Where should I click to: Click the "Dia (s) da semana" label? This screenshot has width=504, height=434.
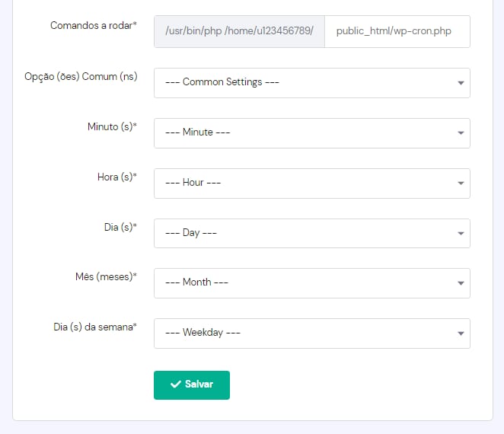coord(95,327)
